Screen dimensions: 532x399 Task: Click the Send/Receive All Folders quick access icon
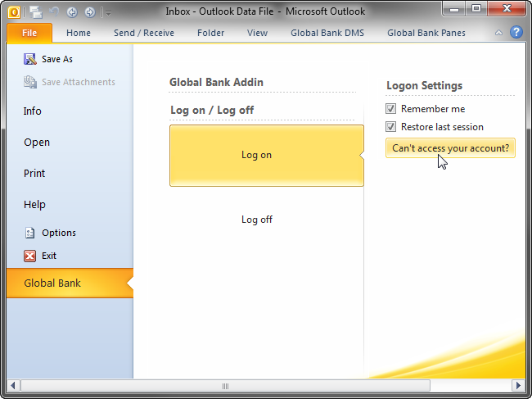click(36, 12)
